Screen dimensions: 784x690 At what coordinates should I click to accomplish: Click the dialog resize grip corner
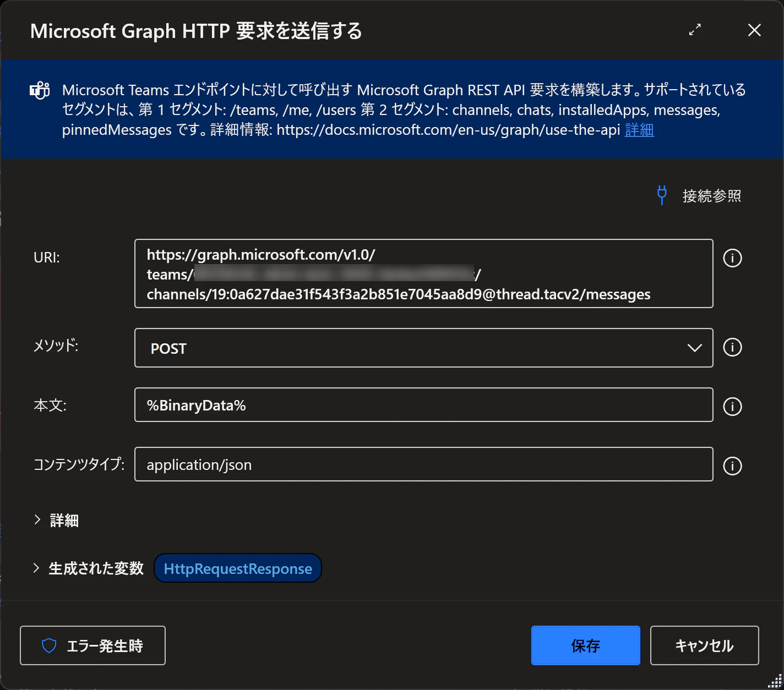pos(775,681)
